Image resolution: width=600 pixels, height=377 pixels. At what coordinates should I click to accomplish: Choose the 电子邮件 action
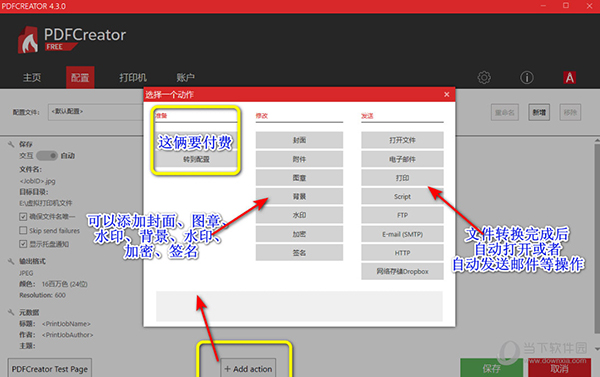click(402, 159)
